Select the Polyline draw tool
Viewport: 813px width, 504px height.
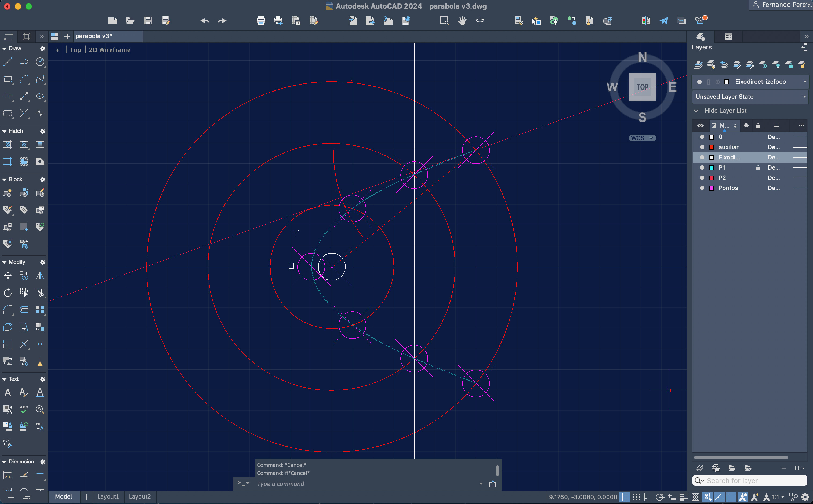coord(24,62)
